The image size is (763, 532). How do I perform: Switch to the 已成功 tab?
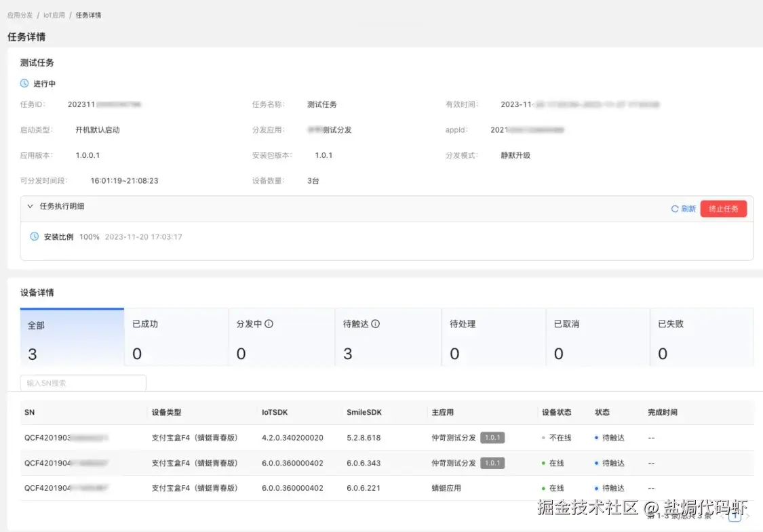pos(176,337)
